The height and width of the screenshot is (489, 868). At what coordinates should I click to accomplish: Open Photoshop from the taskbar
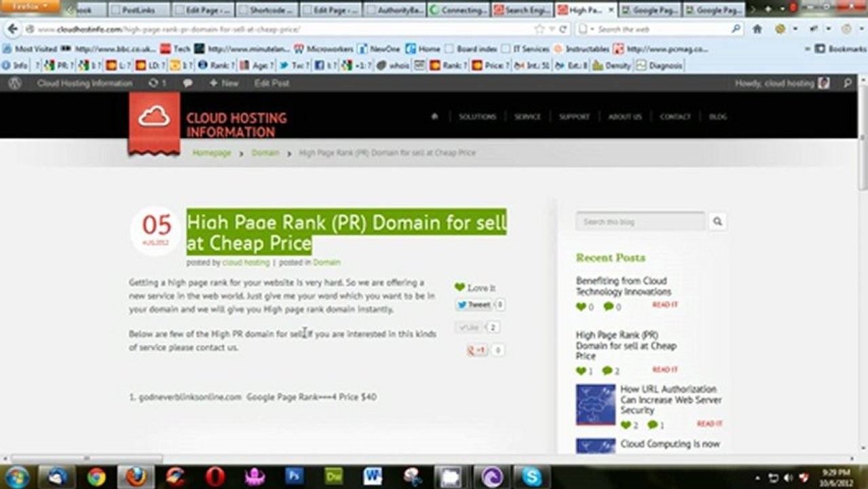[295, 476]
